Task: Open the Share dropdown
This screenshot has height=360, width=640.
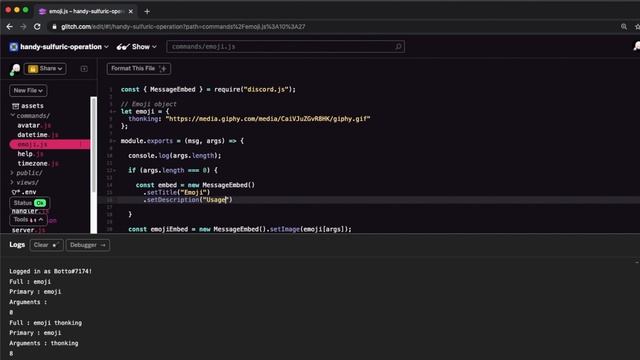Action: tap(45, 69)
